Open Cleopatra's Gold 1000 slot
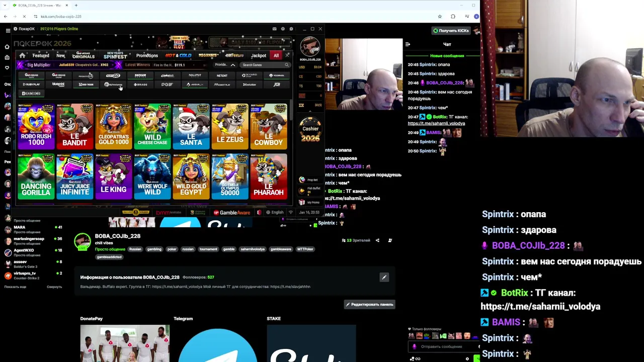Viewport: 644px width, 362px height. pos(114,126)
